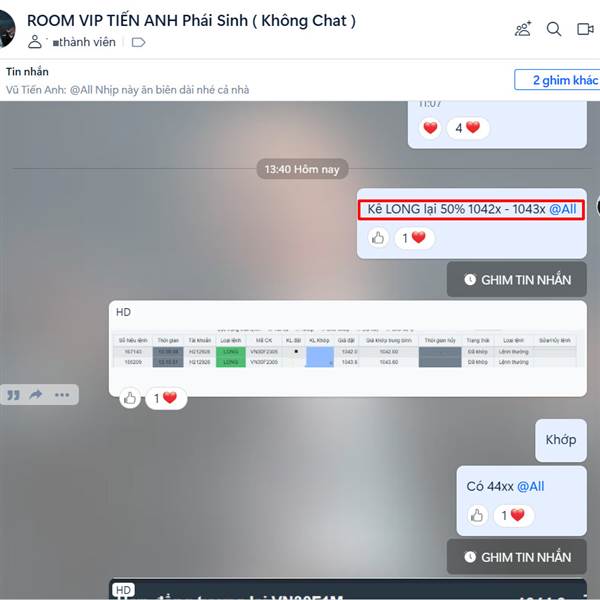Open the group avatar picture
This screenshot has width=600, height=600.
click(7, 29)
